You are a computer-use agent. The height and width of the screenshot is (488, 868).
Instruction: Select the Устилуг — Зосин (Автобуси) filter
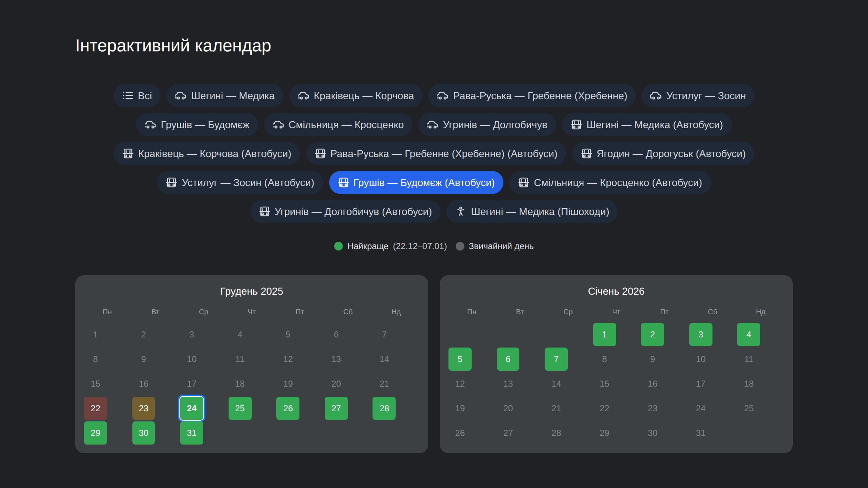[x=240, y=182]
